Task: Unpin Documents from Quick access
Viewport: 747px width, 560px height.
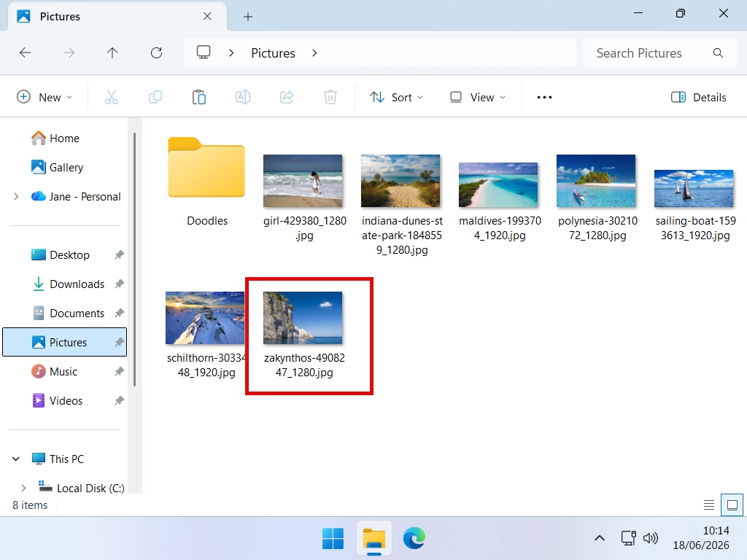Action: click(119, 313)
